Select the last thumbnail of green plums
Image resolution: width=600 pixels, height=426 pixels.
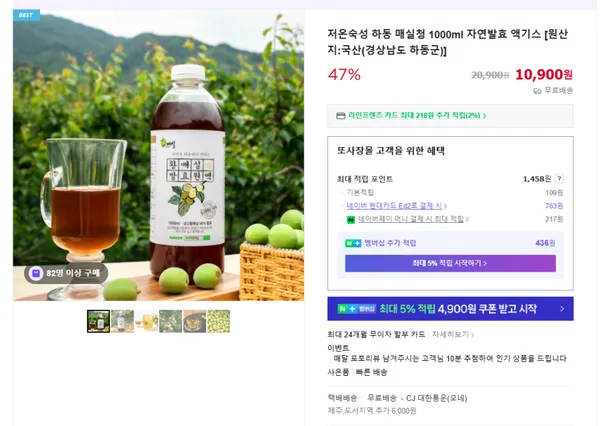(x=218, y=321)
